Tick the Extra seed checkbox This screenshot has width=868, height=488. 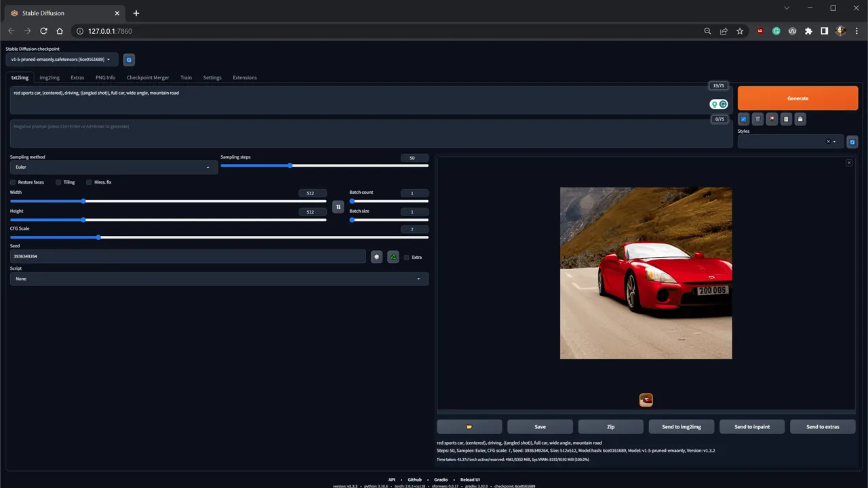pos(406,258)
